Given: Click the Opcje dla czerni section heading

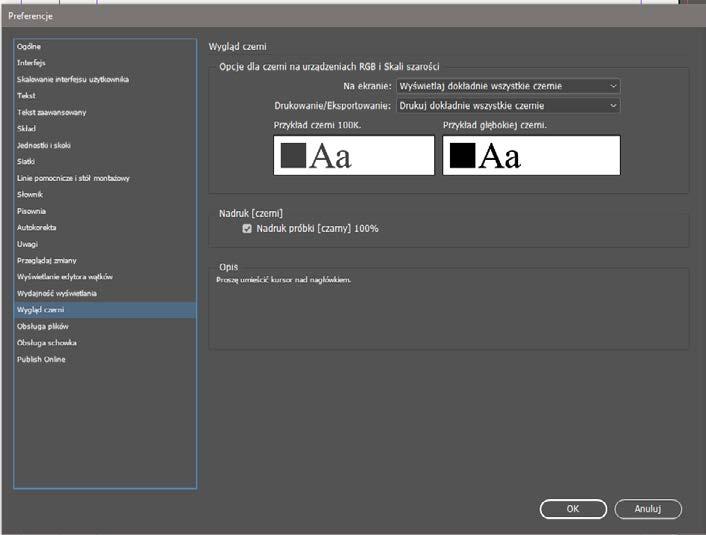Looking at the screenshot, I should [329, 67].
